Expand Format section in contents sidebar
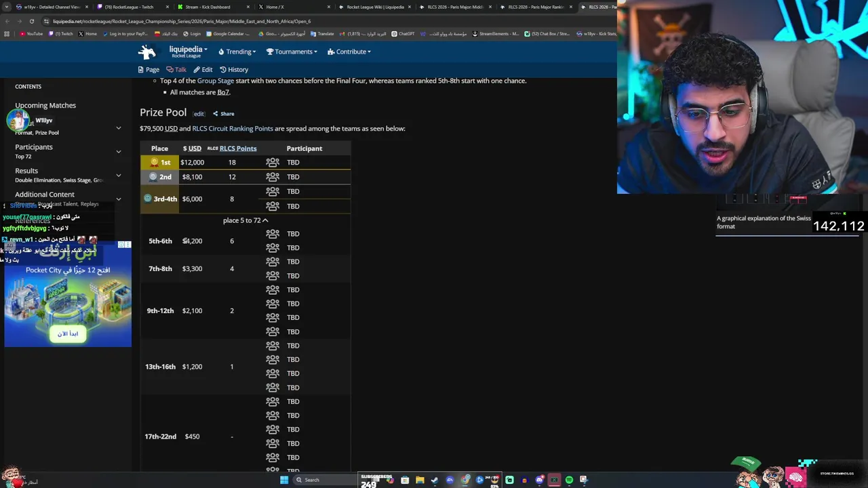 pos(119,127)
